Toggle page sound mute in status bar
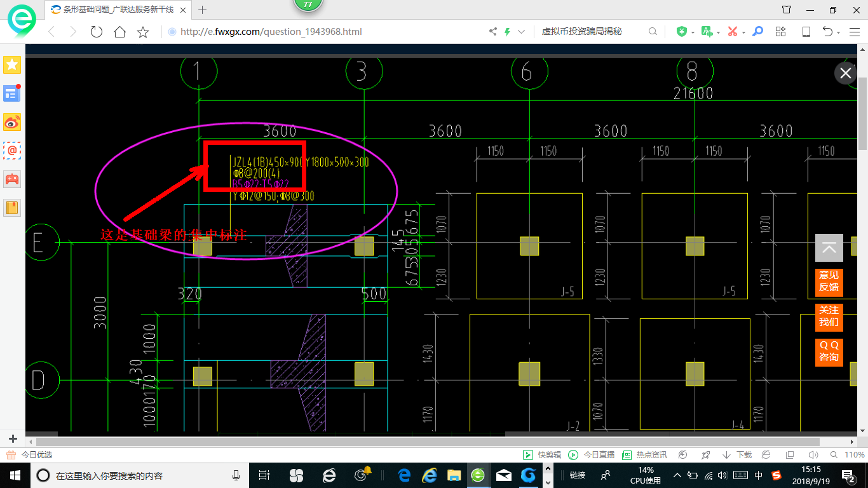The height and width of the screenshot is (488, 868). pyautogui.click(x=813, y=455)
